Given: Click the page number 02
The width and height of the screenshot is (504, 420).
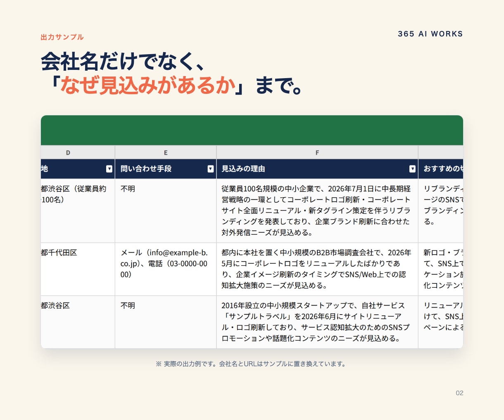Looking at the screenshot, I should (459, 393).
